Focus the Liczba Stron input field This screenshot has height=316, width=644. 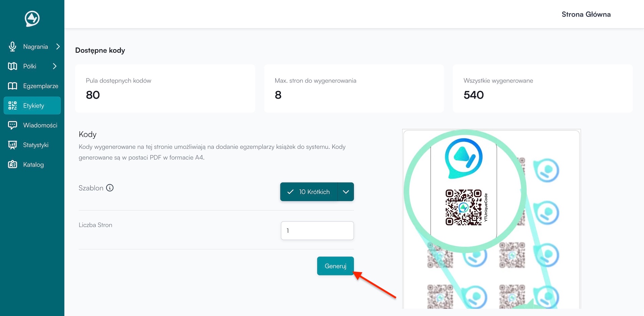pos(317,231)
